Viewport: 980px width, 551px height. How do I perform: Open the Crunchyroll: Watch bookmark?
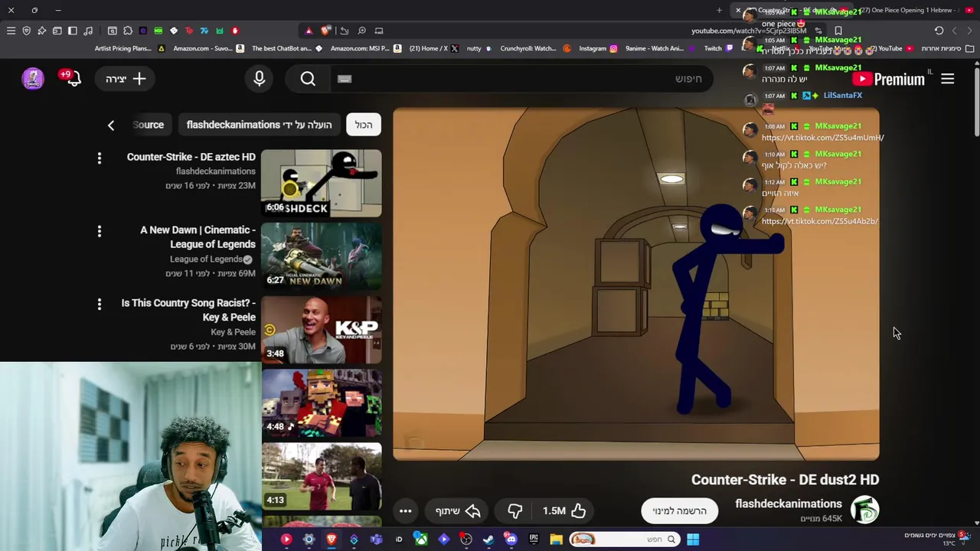click(x=536, y=48)
